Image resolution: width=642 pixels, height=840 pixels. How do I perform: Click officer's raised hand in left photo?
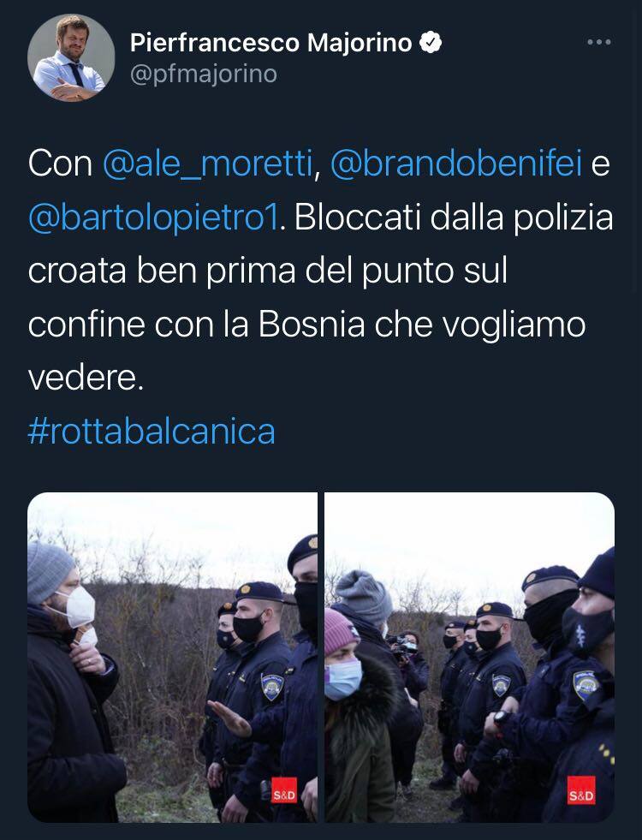(229, 718)
